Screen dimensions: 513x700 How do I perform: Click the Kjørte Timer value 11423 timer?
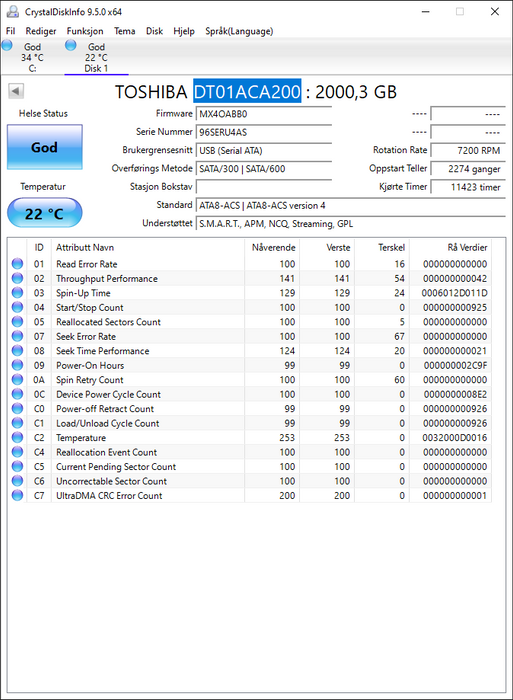[468, 187]
